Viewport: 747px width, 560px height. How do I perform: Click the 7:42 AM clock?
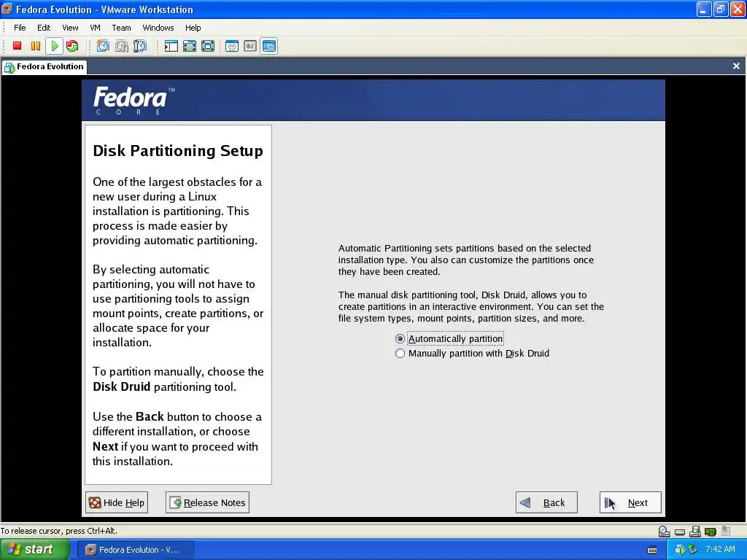tap(720, 549)
